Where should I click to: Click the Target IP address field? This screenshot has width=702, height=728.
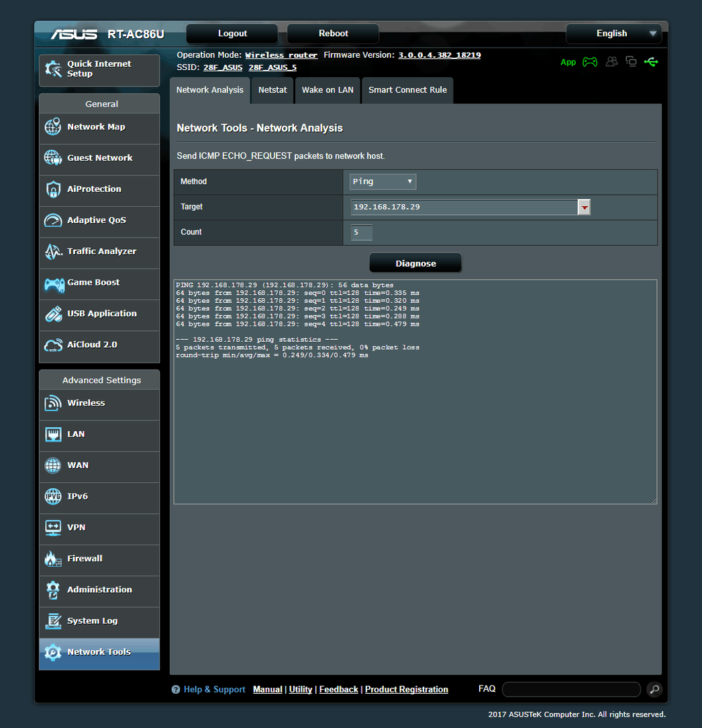click(464, 207)
